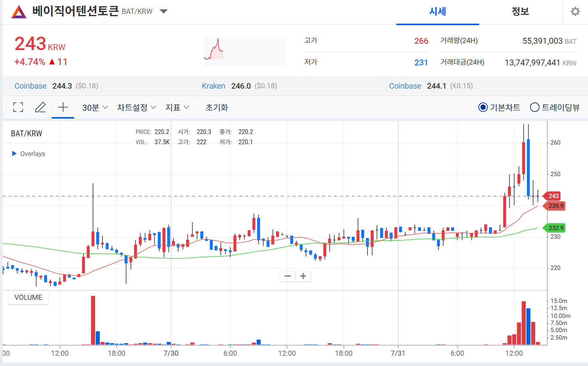Click the 239.9 red moving average tag
588x366 pixels.
pyautogui.click(x=555, y=206)
